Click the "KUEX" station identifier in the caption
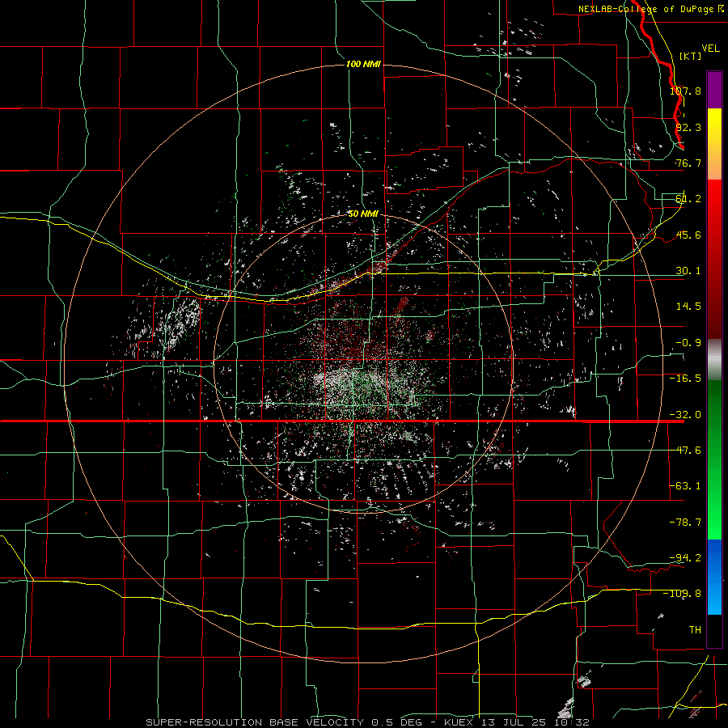Image resolution: width=728 pixels, height=728 pixels. [459, 722]
